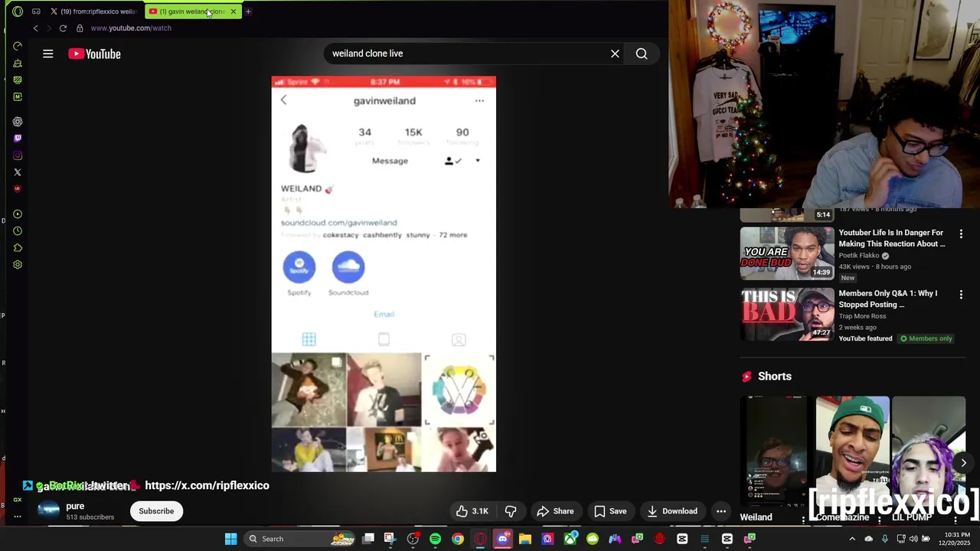Screen dimensions: 980x551
Task: Open the YouTube hamburger guide menu
Action: (x=47, y=54)
